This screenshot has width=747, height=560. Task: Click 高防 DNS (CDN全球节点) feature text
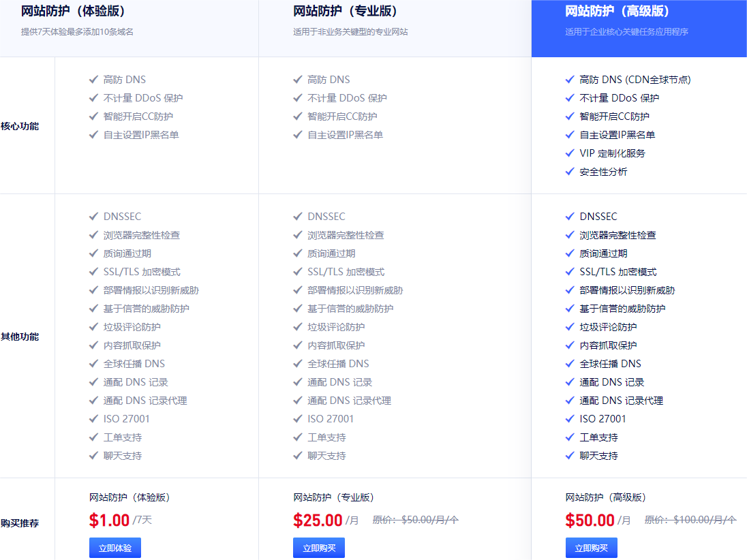pyautogui.click(x=635, y=80)
